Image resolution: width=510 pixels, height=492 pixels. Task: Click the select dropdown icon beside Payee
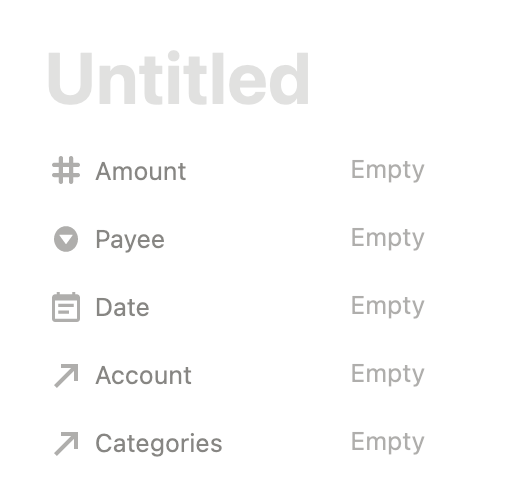66,239
